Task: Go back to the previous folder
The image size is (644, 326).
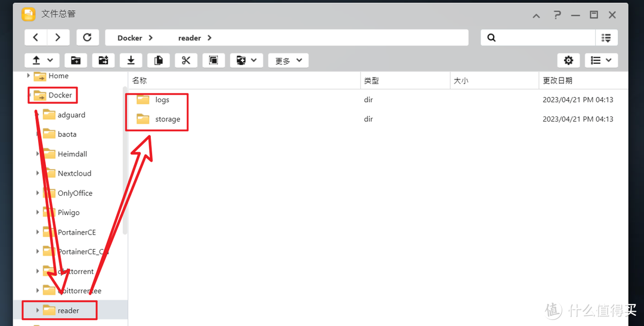Action: coord(36,38)
